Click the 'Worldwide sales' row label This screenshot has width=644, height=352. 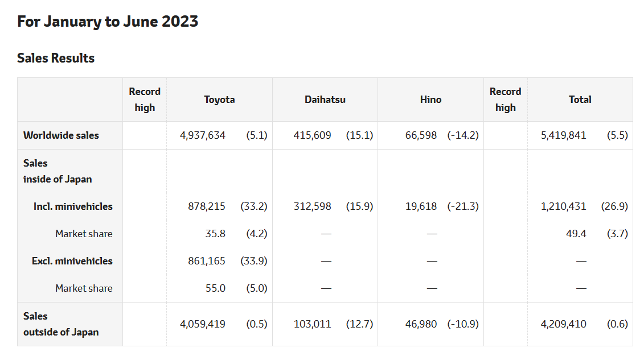coord(61,135)
